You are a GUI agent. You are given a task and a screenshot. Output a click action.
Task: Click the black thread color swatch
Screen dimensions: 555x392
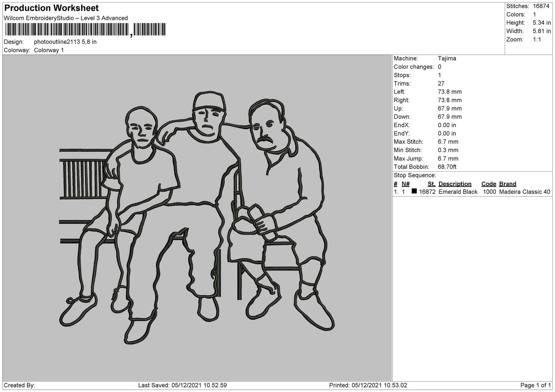pos(414,191)
